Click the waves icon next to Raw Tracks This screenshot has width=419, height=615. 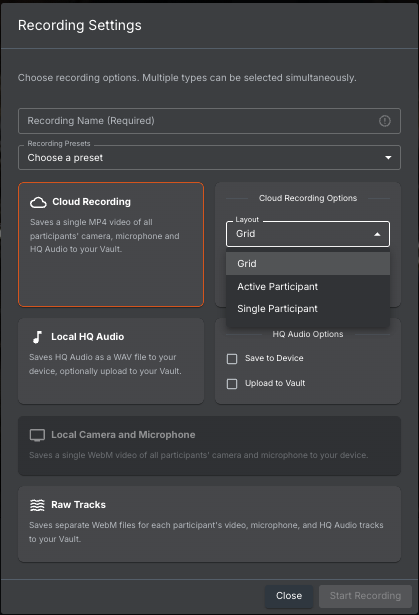(37, 505)
